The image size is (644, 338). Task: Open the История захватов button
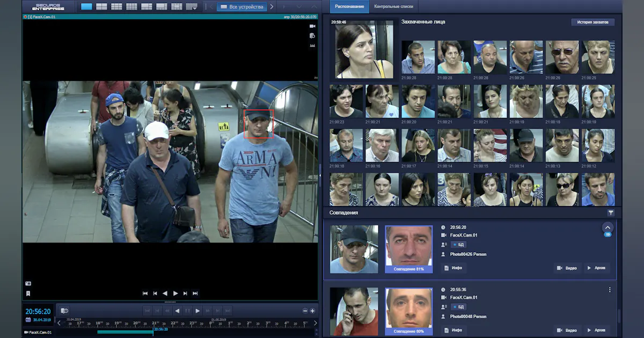click(x=592, y=22)
